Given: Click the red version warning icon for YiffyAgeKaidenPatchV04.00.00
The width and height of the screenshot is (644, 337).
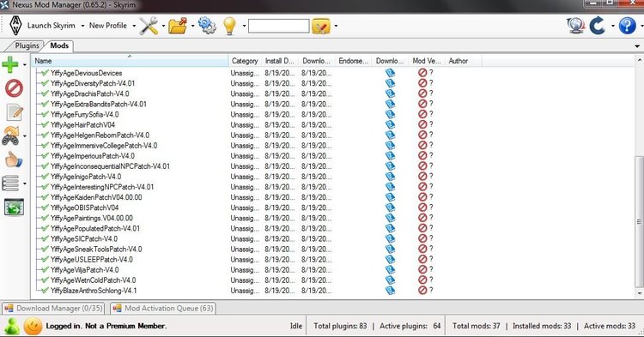Looking at the screenshot, I should (x=422, y=197).
